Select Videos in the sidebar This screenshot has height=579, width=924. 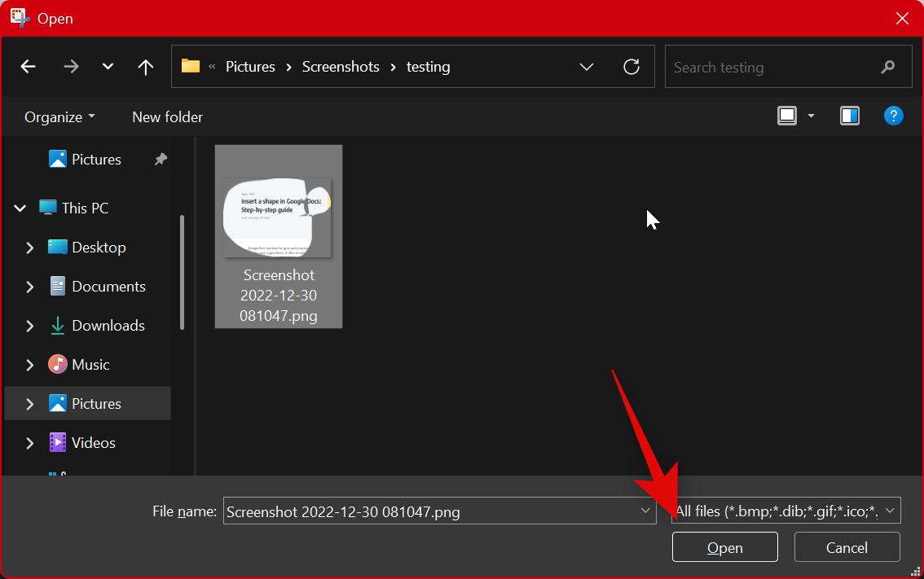point(94,442)
